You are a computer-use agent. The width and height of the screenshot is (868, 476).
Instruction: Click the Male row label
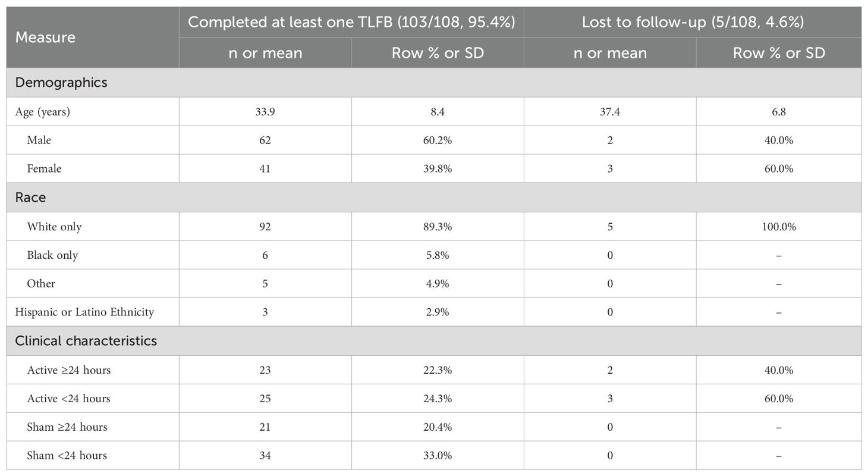(39, 140)
